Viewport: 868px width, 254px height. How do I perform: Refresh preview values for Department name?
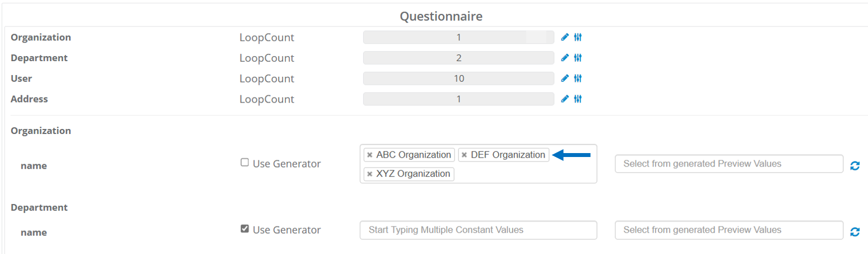(x=855, y=232)
